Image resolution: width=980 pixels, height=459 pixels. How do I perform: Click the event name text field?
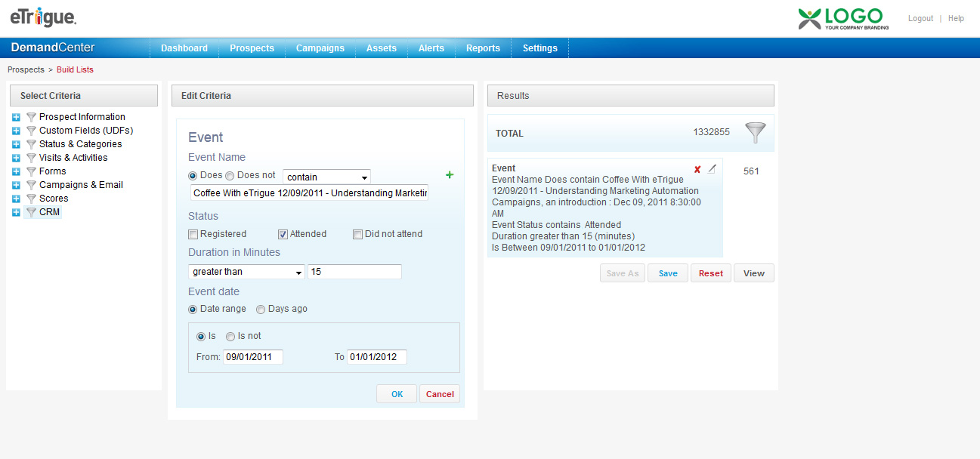pos(308,193)
